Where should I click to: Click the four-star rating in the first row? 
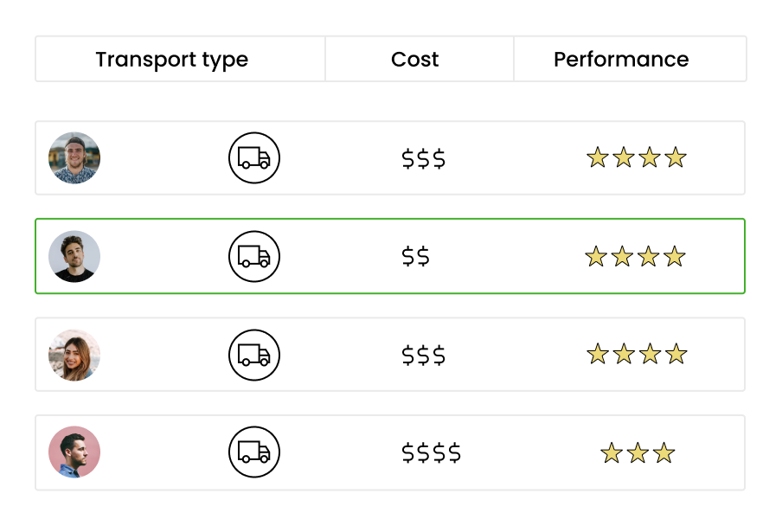637,157
